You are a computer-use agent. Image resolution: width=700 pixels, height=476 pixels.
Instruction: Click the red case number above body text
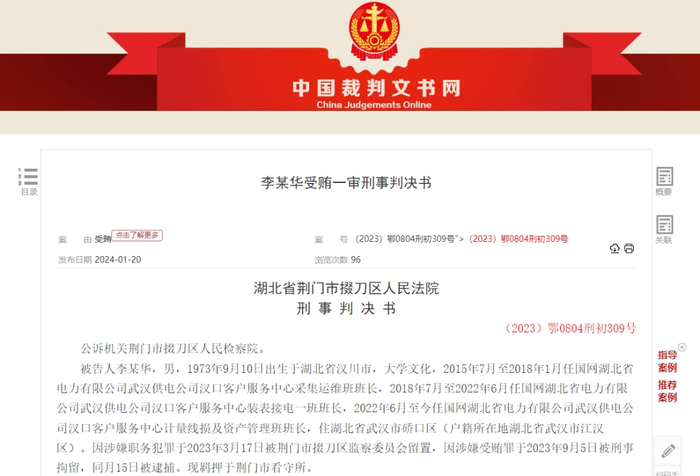pos(570,329)
